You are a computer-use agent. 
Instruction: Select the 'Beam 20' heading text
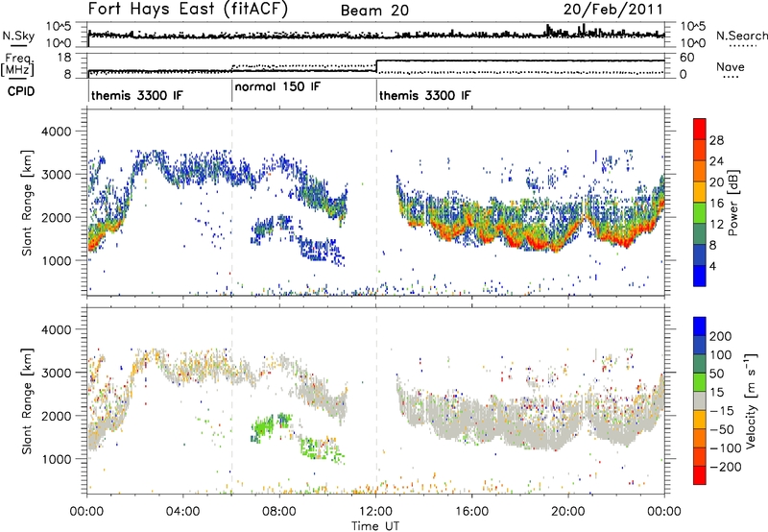coord(374,11)
